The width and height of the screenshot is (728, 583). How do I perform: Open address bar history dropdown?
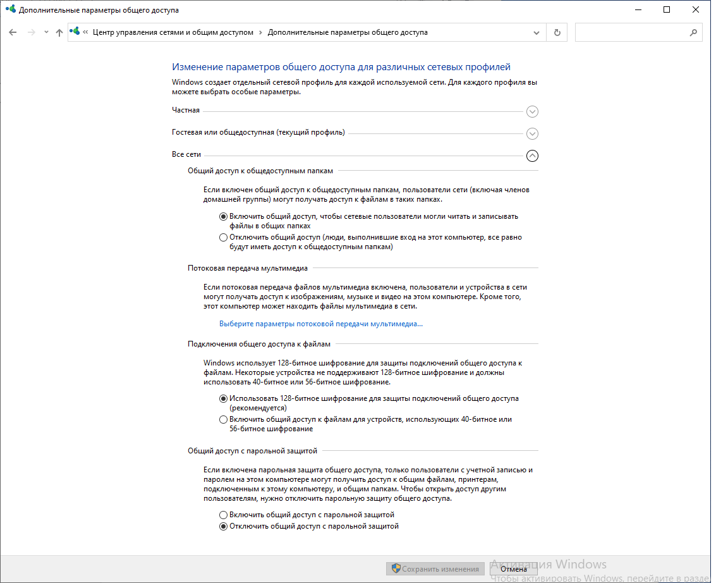pos(537,32)
